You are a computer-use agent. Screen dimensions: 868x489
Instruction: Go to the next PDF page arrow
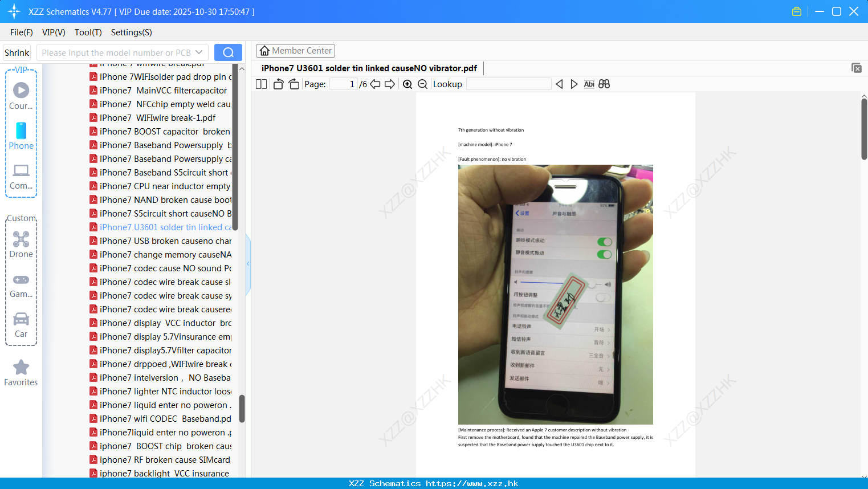point(390,84)
